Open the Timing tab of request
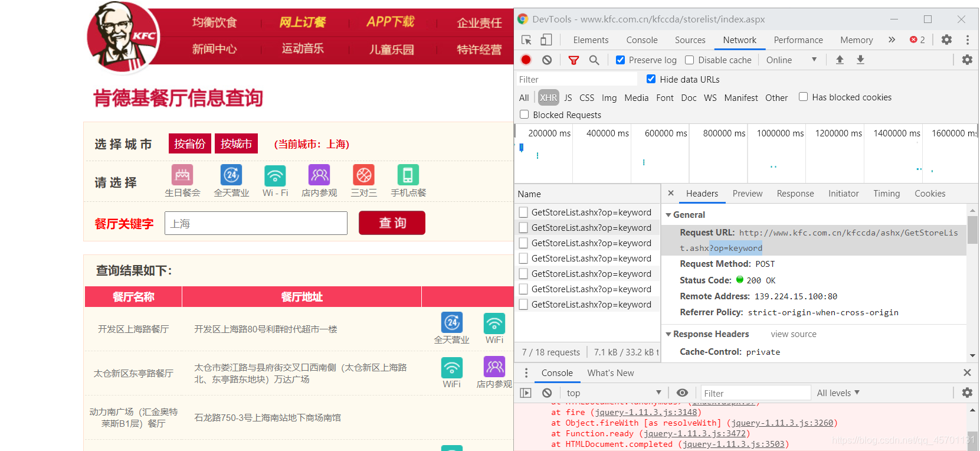The width and height of the screenshot is (980, 451). [886, 193]
